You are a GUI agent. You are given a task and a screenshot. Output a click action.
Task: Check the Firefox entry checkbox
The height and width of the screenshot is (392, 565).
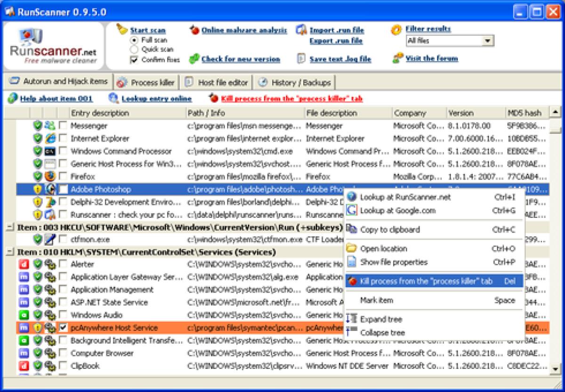coord(63,176)
